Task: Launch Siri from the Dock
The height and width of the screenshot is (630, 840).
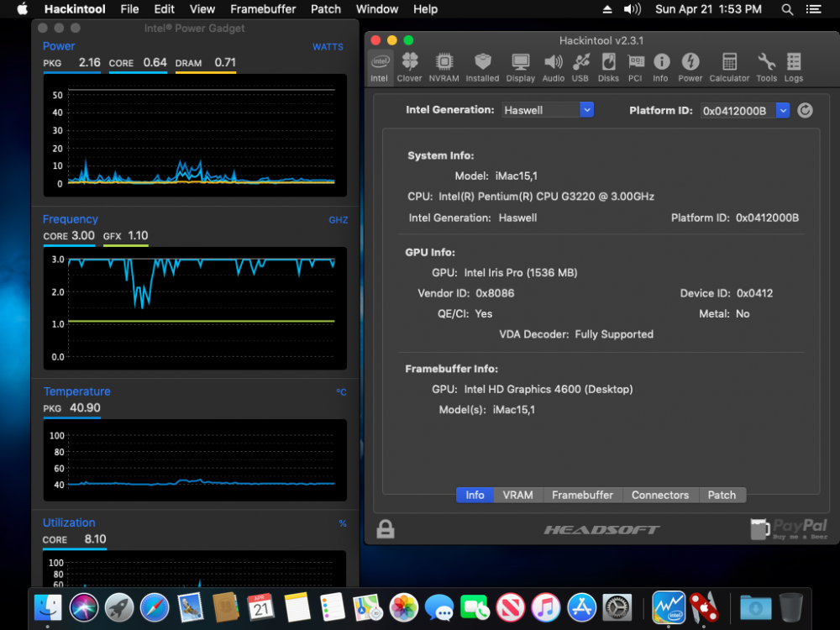Action: [x=83, y=608]
